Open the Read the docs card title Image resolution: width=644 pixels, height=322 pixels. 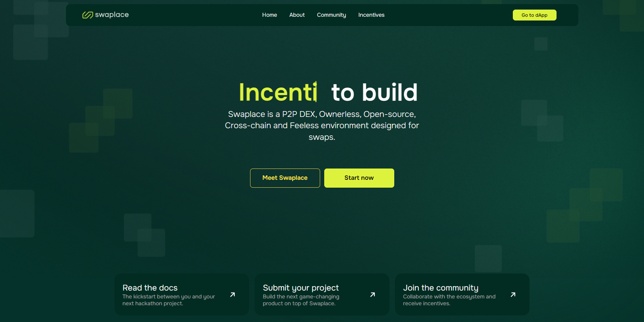click(x=150, y=288)
